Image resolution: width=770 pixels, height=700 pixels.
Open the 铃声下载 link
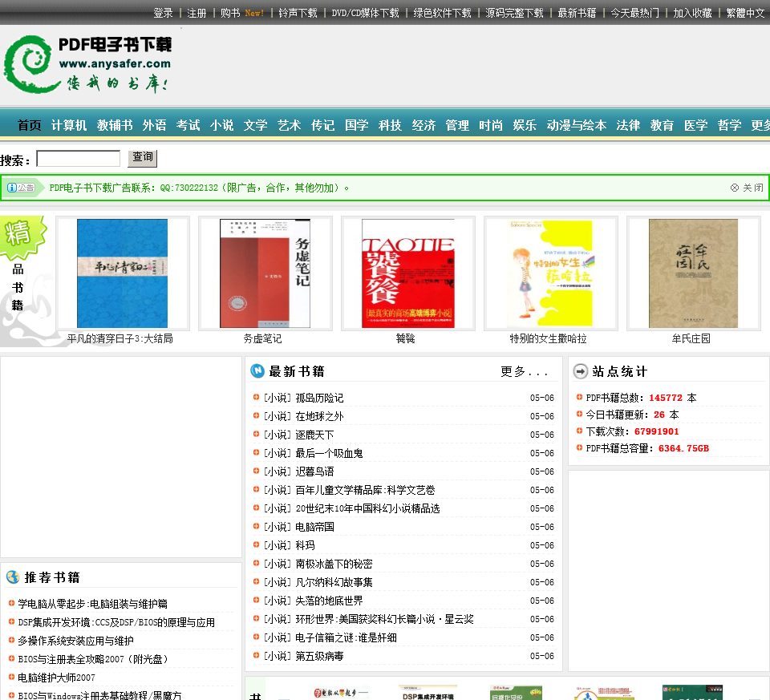pyautogui.click(x=298, y=14)
